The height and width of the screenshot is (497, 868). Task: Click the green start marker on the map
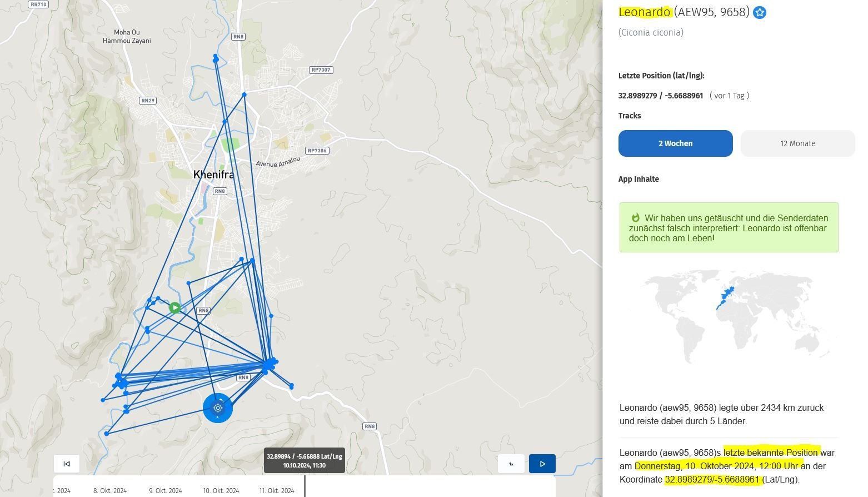pos(175,307)
